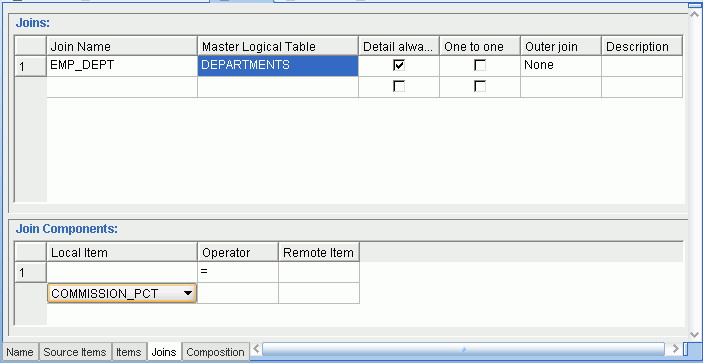
Task: Click the Description column header
Action: (x=642, y=46)
